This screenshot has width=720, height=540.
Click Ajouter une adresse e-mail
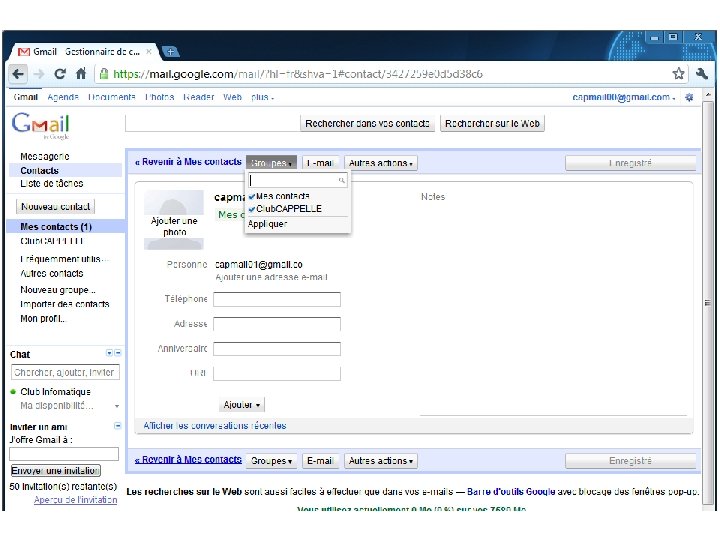271,277
